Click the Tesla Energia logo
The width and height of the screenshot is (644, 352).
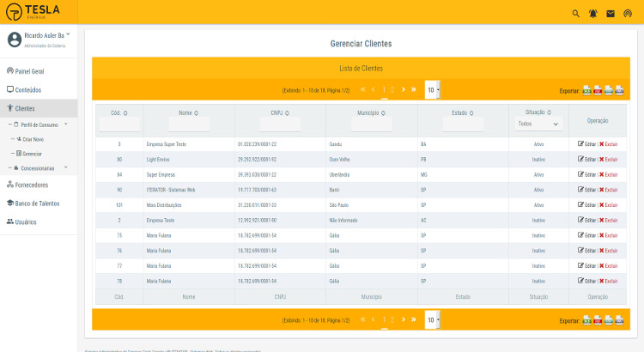pyautogui.click(x=33, y=12)
